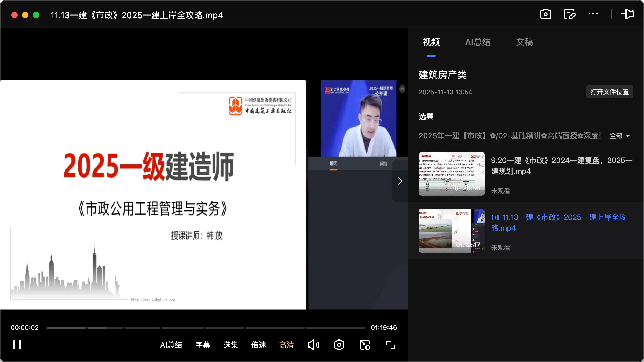Viewport: 644px width, 362px height.
Task: Open the 全部 episode filter dropdown
Action: click(619, 136)
